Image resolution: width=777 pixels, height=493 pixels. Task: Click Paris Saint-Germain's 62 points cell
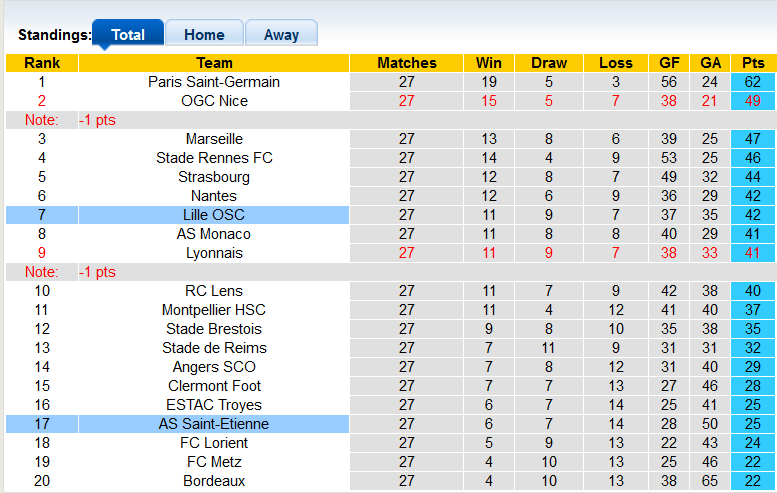(753, 82)
